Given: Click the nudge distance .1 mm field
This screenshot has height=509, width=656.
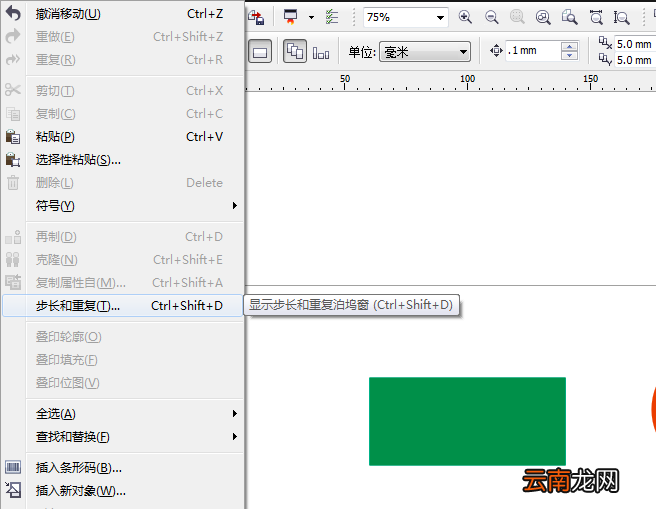Looking at the screenshot, I should (532, 51).
